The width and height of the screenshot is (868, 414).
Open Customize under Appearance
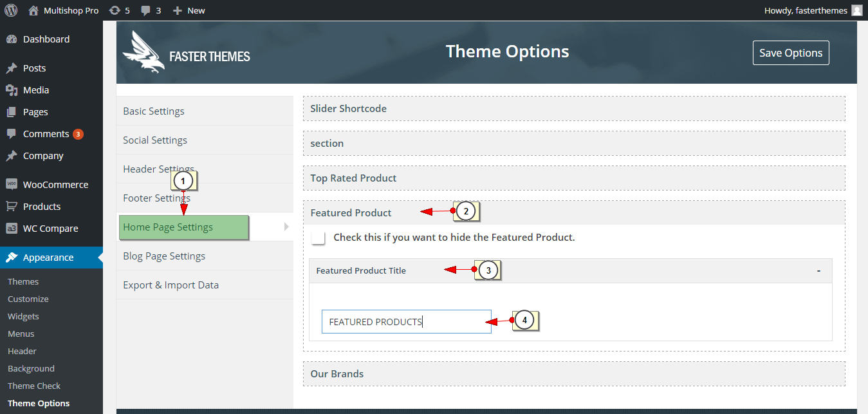click(x=28, y=299)
